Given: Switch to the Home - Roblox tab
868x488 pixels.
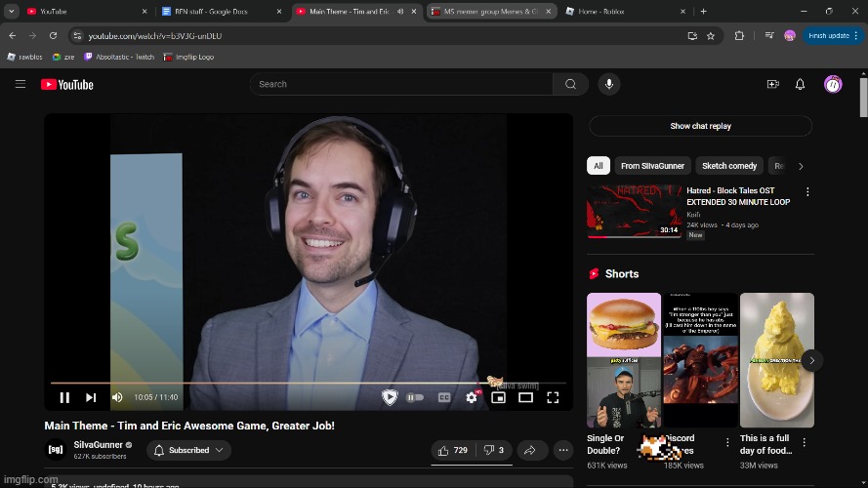Looking at the screenshot, I should 626,11.
